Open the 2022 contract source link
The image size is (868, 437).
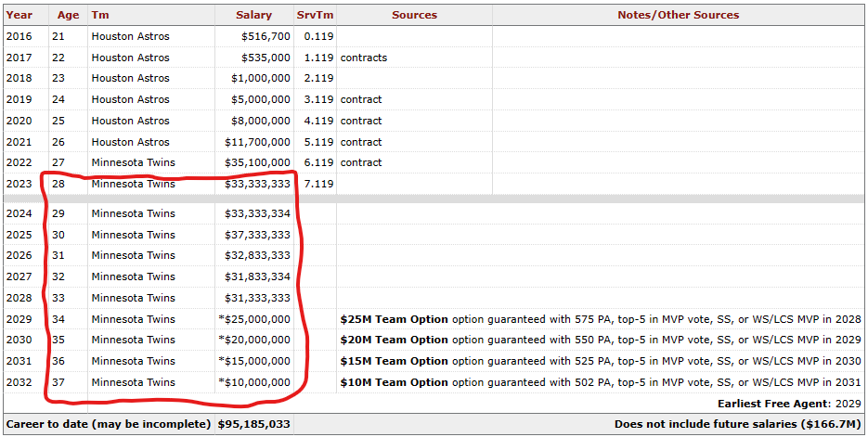[x=361, y=162]
